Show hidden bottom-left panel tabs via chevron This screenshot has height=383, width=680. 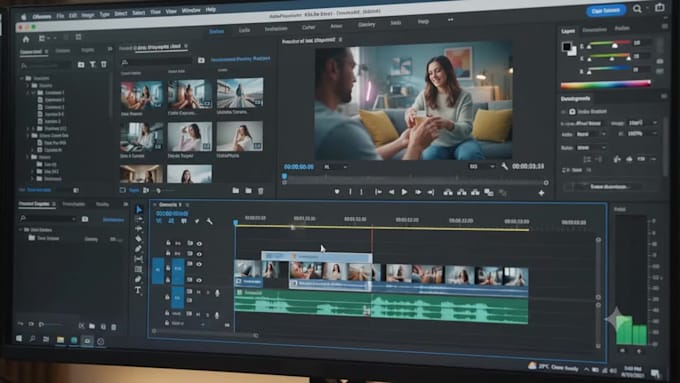(125, 204)
